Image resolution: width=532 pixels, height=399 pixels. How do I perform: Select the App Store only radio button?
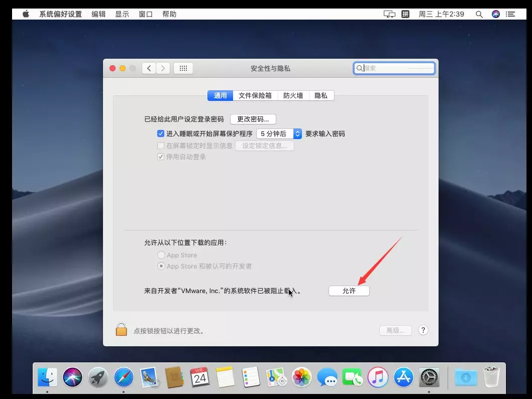[x=161, y=255]
